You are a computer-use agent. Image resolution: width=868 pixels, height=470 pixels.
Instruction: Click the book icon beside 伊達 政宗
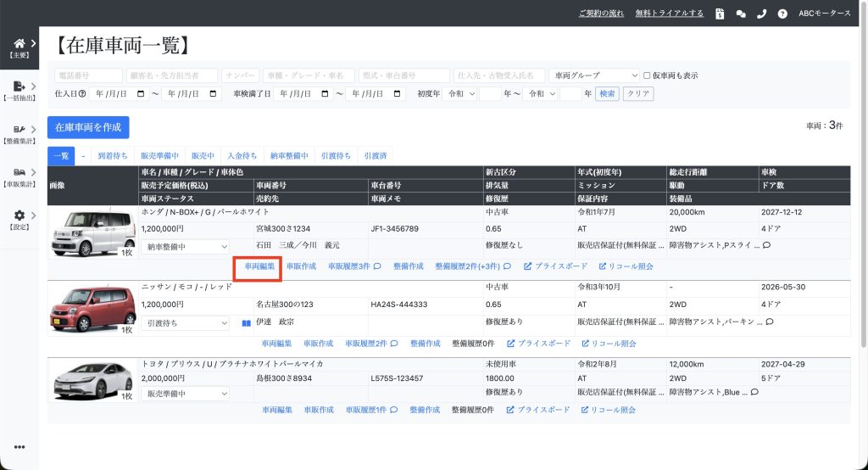tap(246, 323)
